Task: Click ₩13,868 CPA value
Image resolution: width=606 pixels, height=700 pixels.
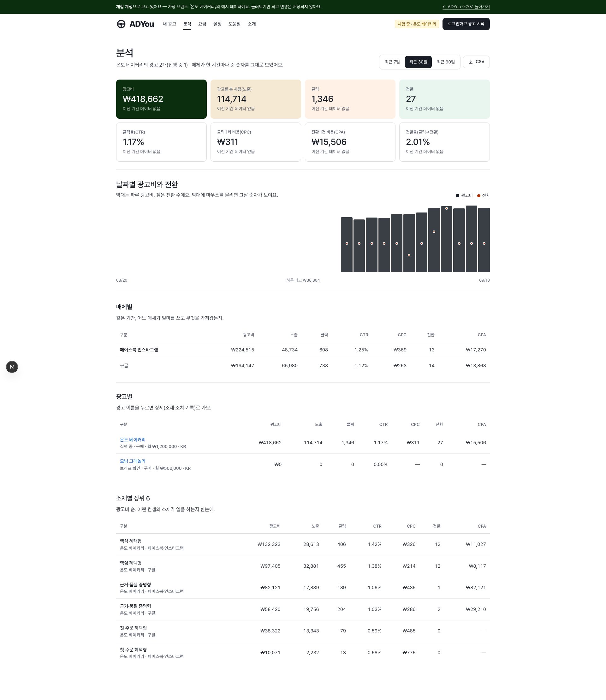Action: (x=476, y=366)
